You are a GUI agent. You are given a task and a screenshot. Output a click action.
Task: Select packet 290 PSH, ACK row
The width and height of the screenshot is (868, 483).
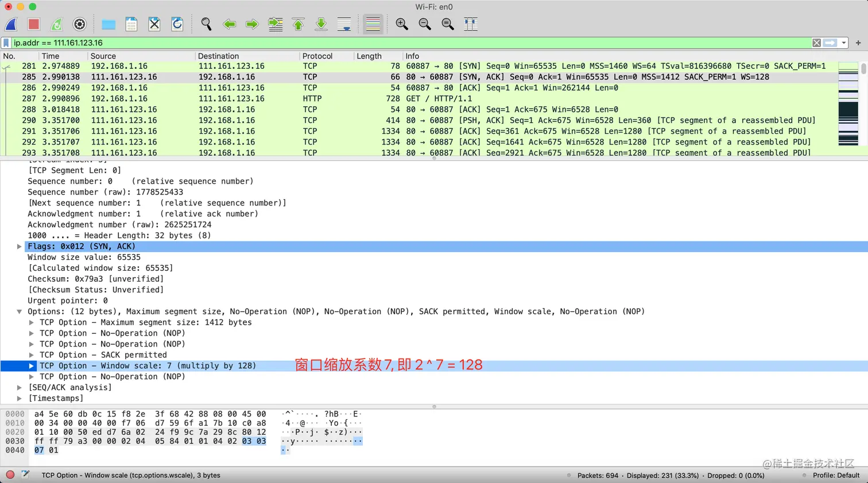click(x=419, y=120)
